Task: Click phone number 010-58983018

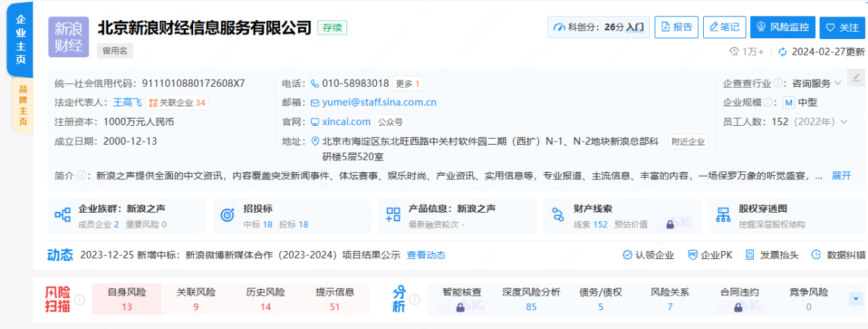Action: tap(355, 83)
